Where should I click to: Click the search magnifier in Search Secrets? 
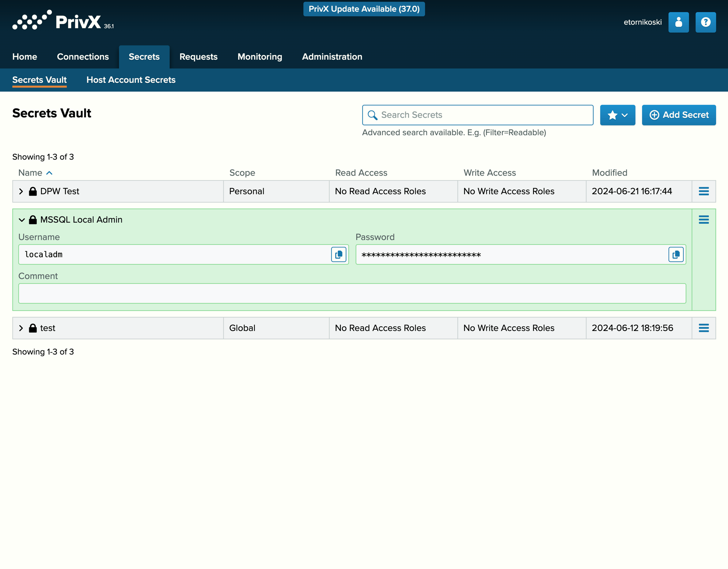point(373,115)
